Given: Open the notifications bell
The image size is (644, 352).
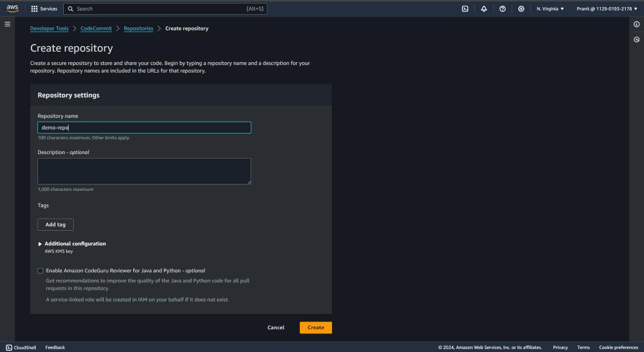Looking at the screenshot, I should click(x=484, y=9).
